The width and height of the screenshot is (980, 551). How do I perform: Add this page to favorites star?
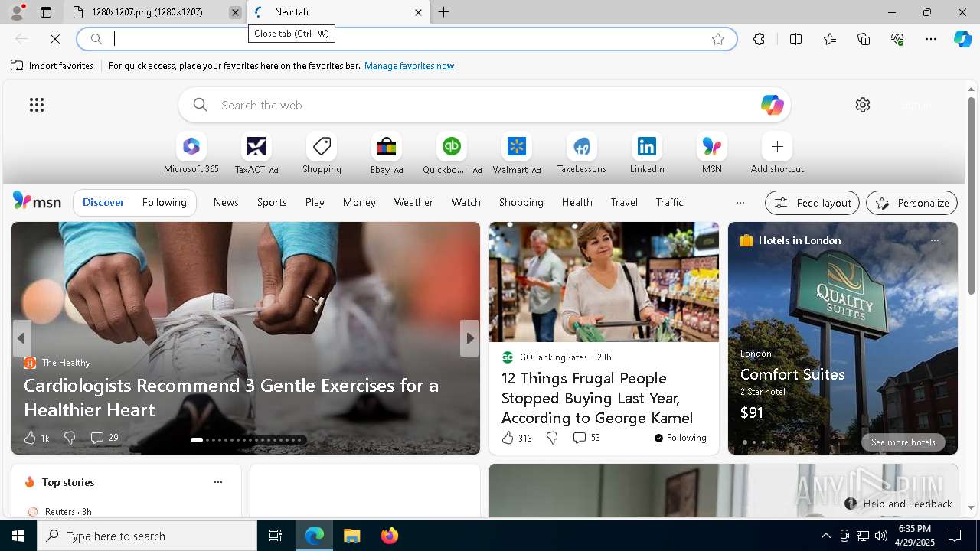click(717, 39)
